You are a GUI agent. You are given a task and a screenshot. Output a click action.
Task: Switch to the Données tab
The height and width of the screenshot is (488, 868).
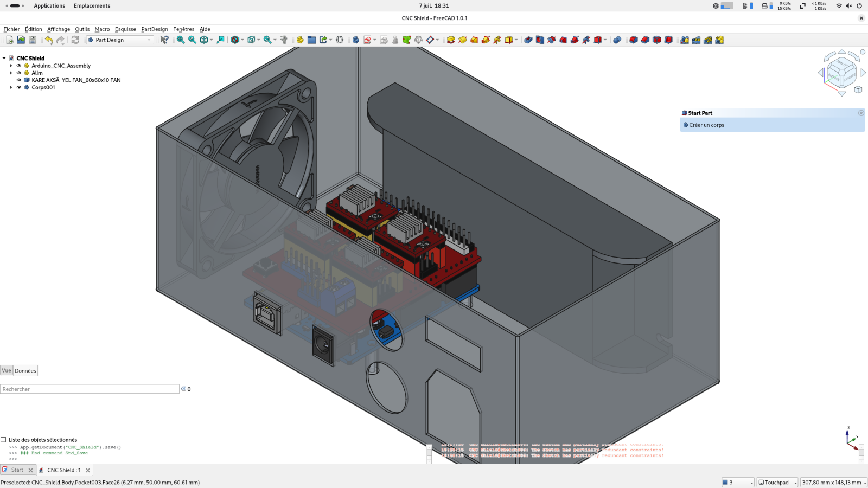[x=25, y=371]
